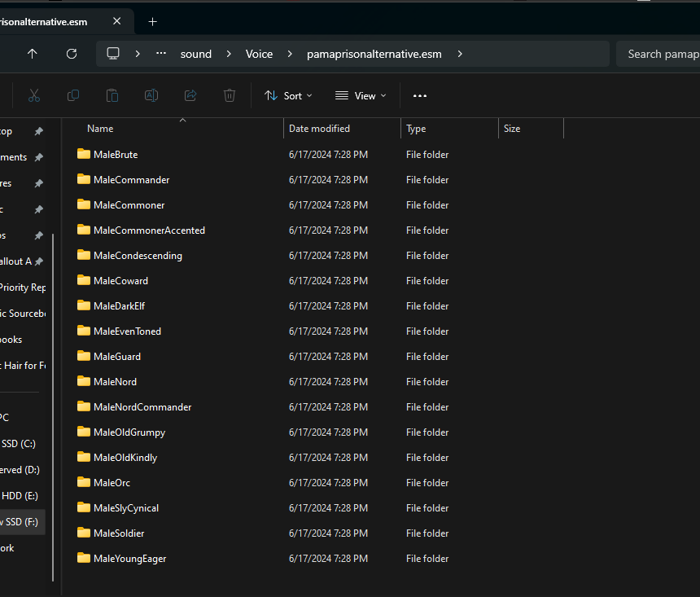Open the Sort dropdown menu
The width and height of the screenshot is (700, 597).
288,95
